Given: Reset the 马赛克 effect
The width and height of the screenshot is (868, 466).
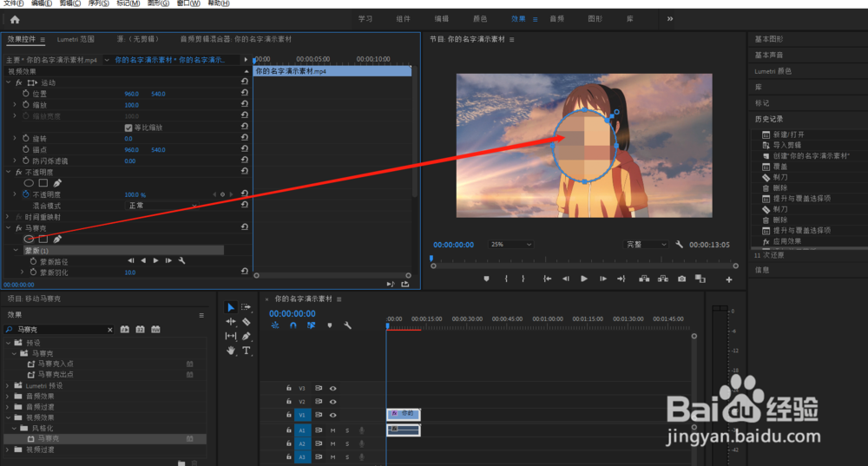Looking at the screenshot, I should 244,226.
